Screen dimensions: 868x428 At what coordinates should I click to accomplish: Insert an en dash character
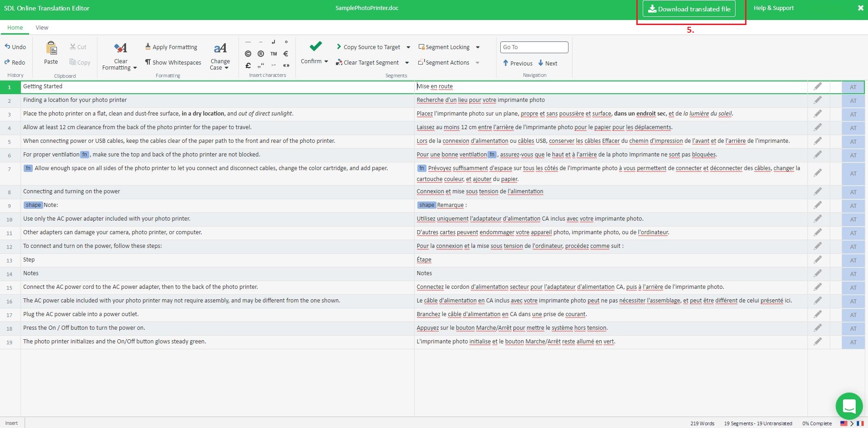[261, 42]
